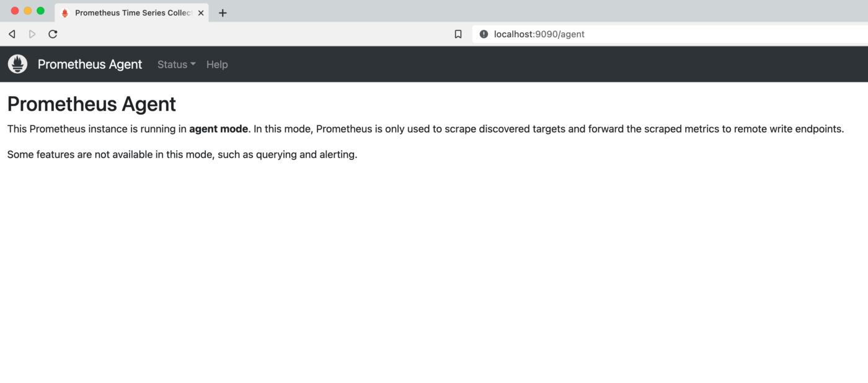Open the Help navbar link
This screenshot has width=868, height=383.
(x=217, y=64)
